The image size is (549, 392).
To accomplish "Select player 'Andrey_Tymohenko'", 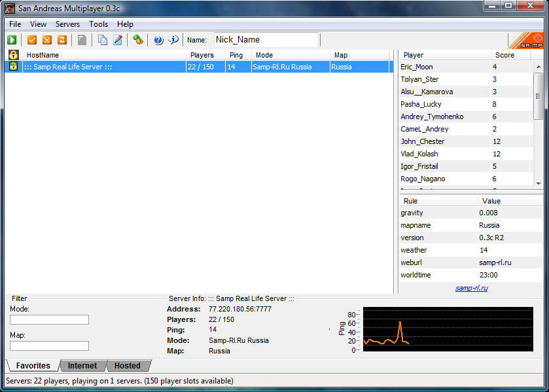I will [432, 116].
